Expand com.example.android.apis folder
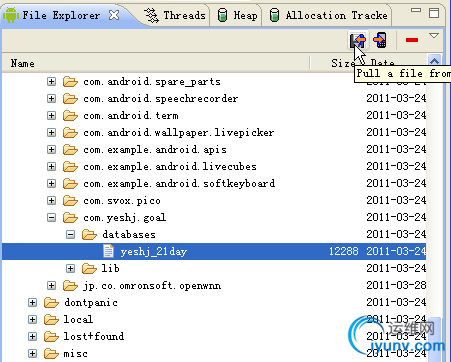451x362 pixels. pyautogui.click(x=51, y=150)
